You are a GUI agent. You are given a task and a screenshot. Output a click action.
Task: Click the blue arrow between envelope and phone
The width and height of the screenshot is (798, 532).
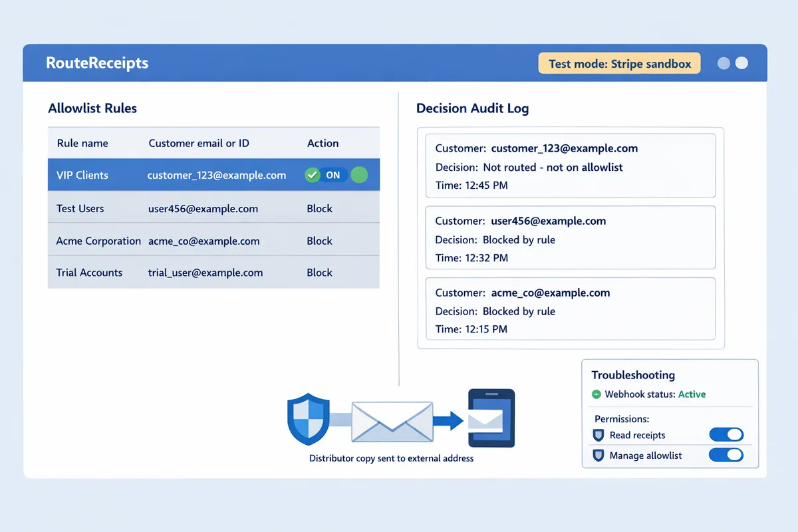(x=453, y=420)
